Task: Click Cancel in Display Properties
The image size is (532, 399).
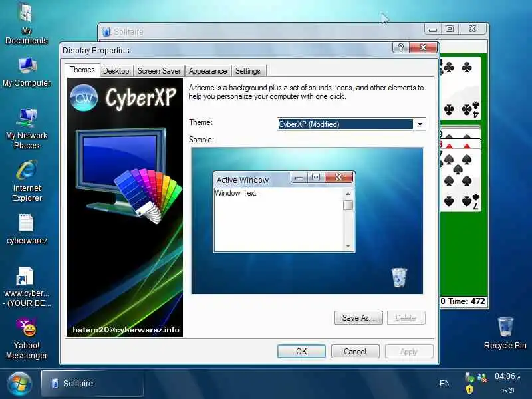Action: [x=355, y=352]
